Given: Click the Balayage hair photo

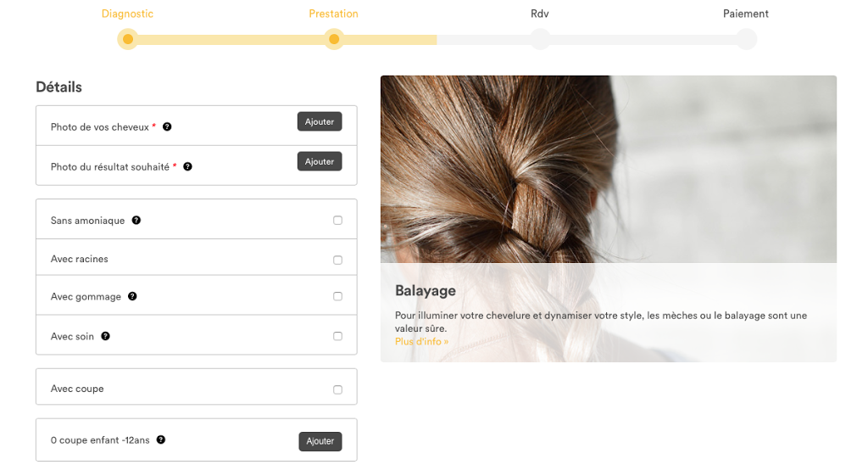Looking at the screenshot, I should [x=608, y=170].
